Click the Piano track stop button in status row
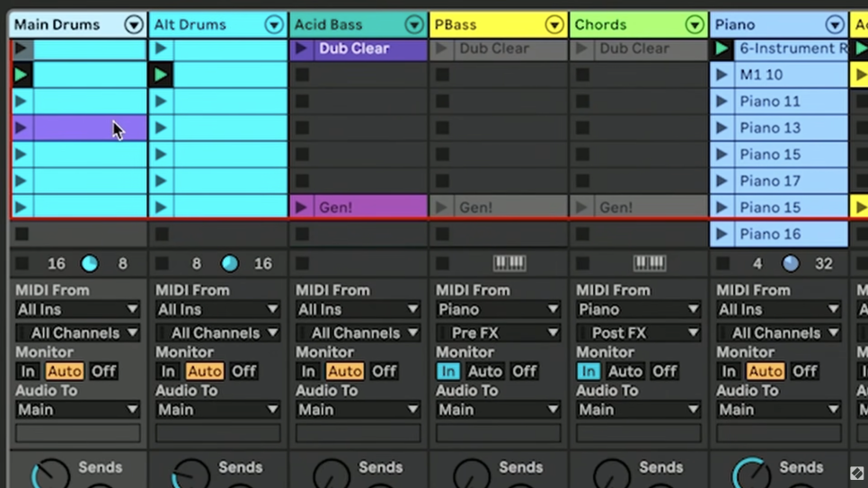This screenshot has width=868, height=488. (722, 263)
